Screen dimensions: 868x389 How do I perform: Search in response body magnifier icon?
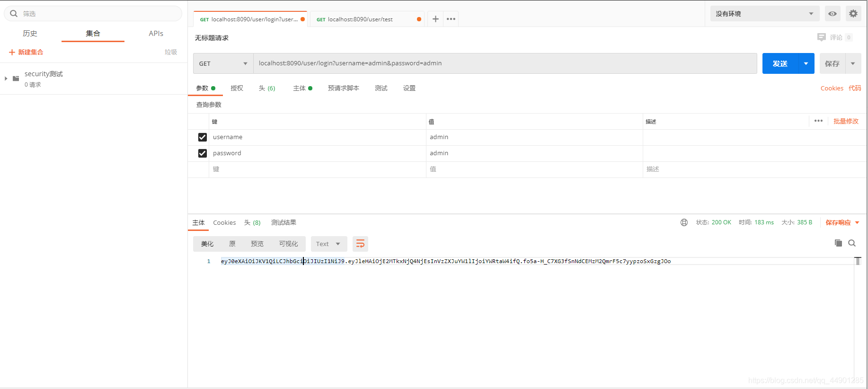[x=852, y=243]
